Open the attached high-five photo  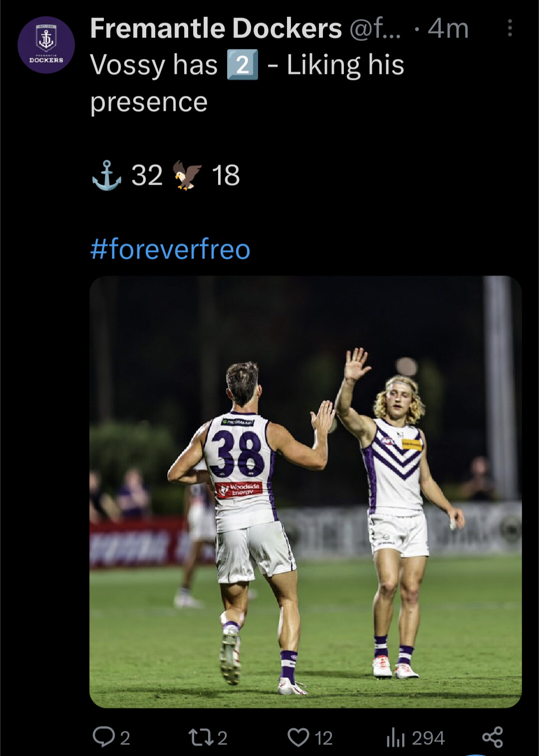(x=305, y=492)
